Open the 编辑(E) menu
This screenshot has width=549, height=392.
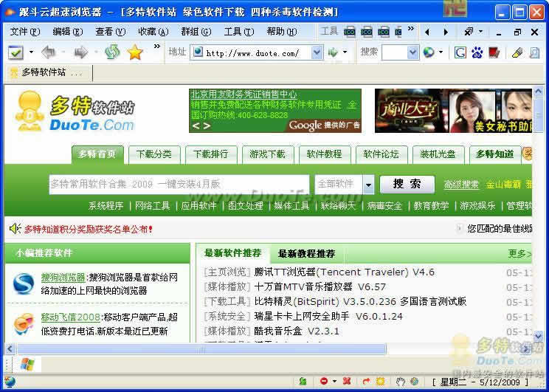[67, 32]
